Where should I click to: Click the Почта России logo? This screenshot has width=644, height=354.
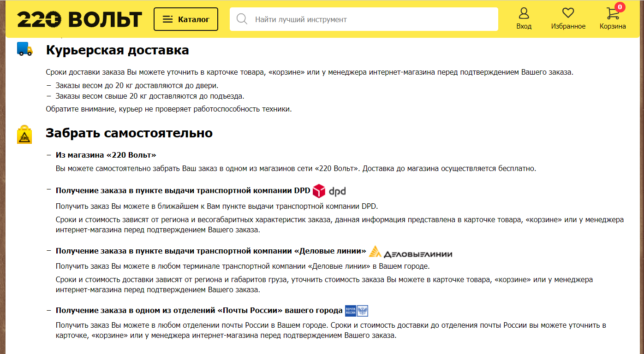[357, 311]
